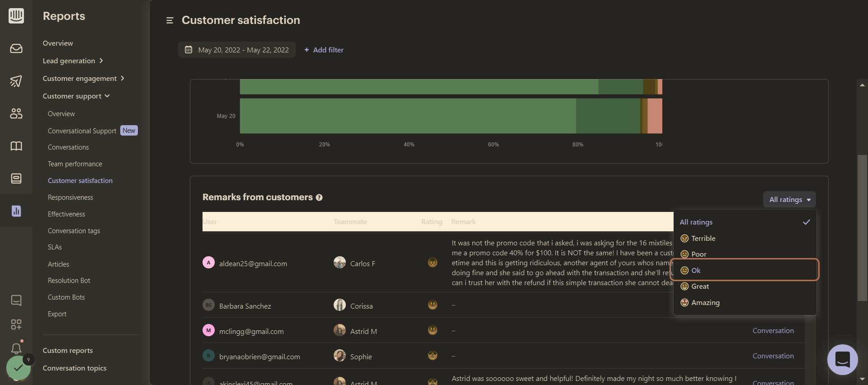
Task: Open the Intercom messenger chat bubble
Action: [843, 360]
